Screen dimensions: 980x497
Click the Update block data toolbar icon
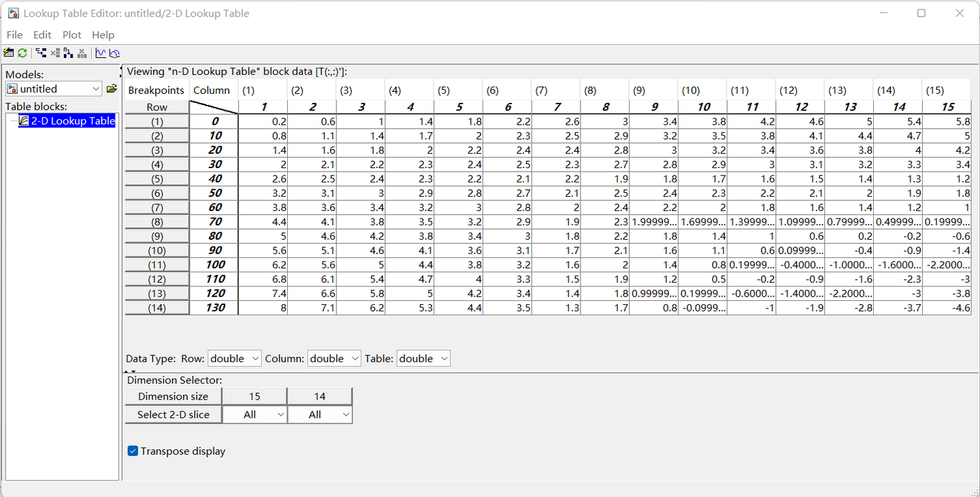tap(8, 52)
